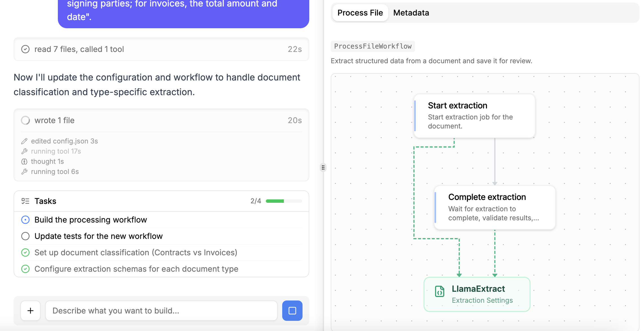Click the thought icon beside thought 1s
The image size is (644, 331).
(x=24, y=161)
